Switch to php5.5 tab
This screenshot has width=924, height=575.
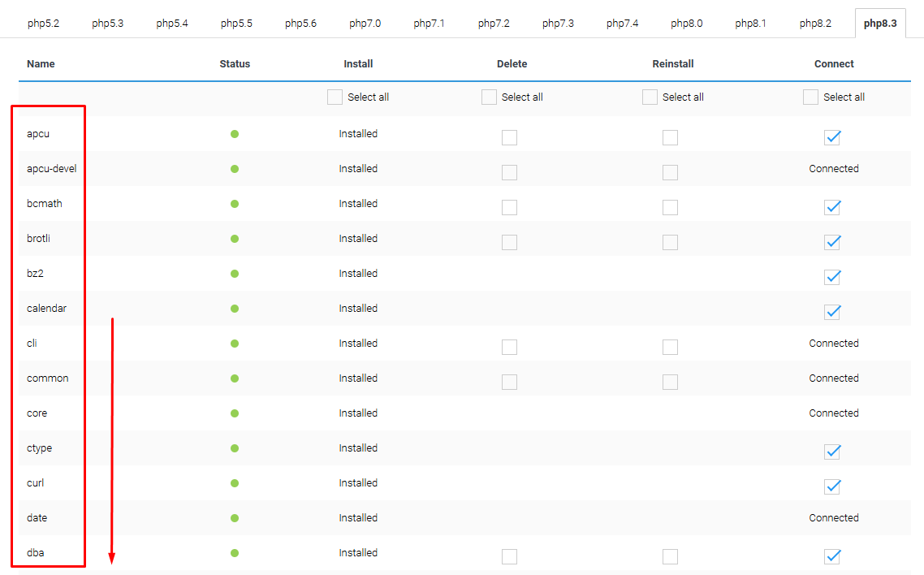pyautogui.click(x=236, y=23)
